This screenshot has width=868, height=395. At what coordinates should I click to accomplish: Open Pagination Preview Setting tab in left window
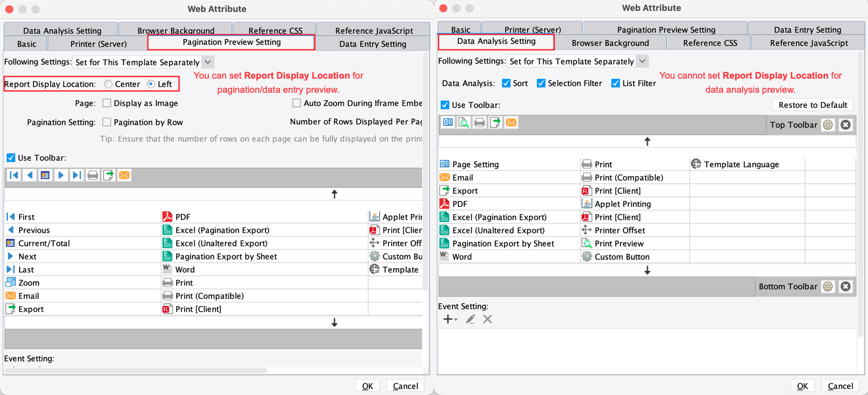coord(232,42)
